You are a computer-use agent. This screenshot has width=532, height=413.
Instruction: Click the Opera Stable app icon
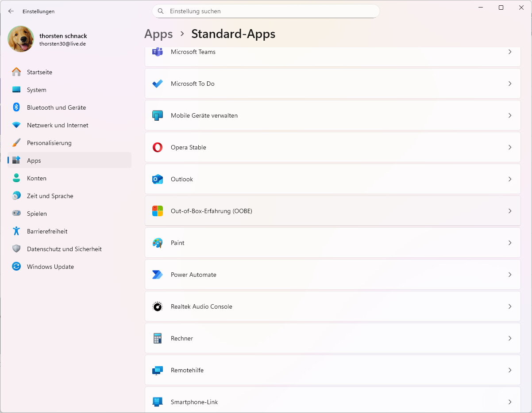(x=157, y=147)
